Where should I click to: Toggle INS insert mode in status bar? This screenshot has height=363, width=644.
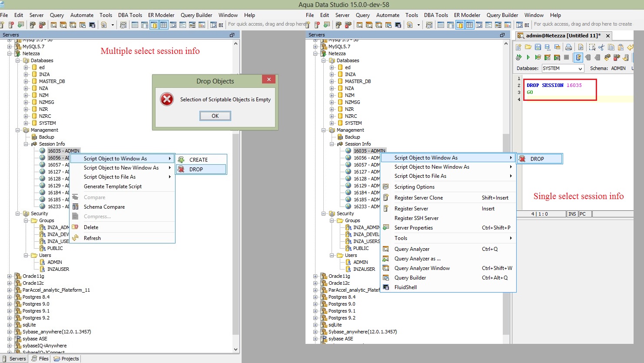(x=572, y=214)
